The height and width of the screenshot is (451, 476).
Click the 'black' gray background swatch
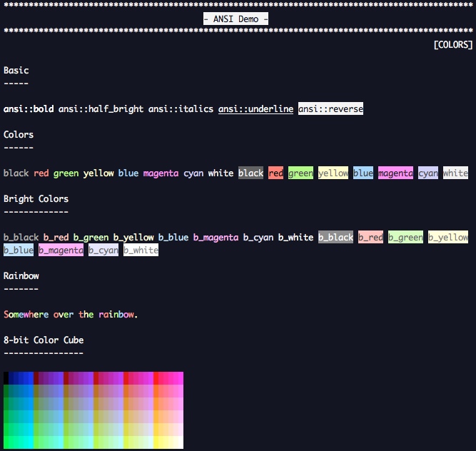[x=250, y=173]
